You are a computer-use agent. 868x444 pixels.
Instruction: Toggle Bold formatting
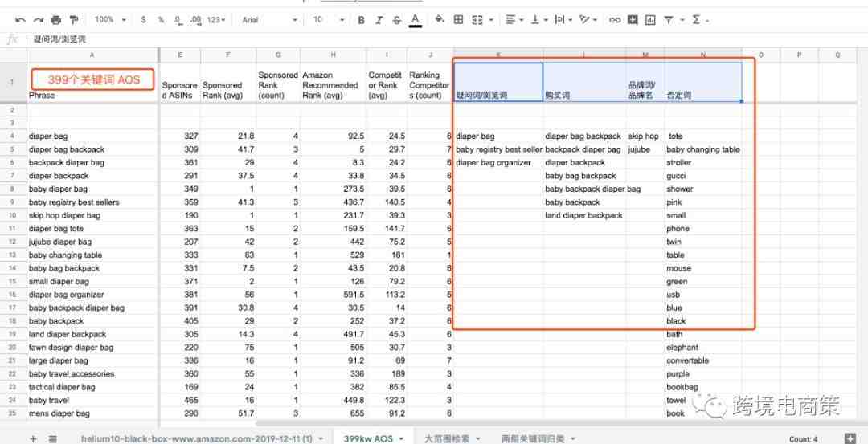pos(361,19)
